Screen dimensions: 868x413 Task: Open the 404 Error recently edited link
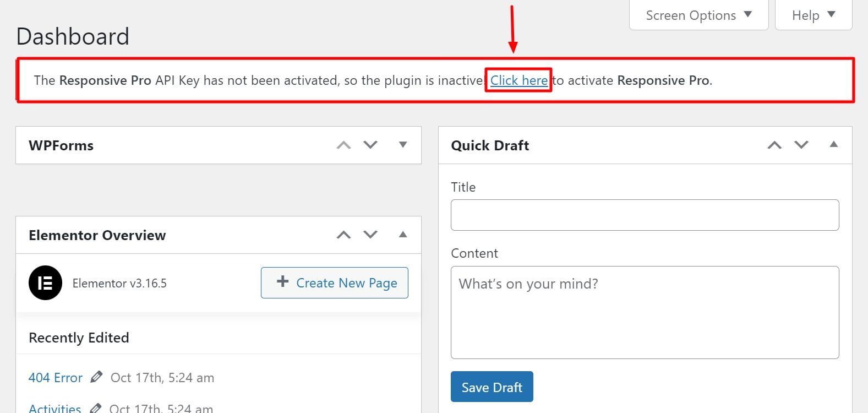(56, 378)
